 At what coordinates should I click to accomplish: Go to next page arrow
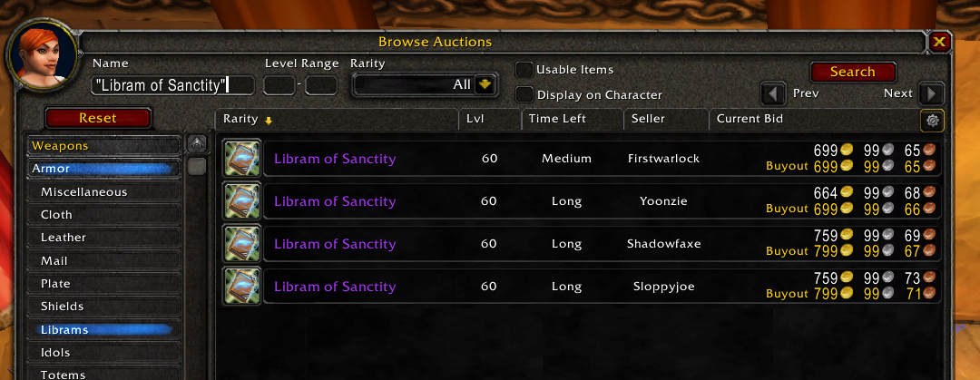[931, 93]
